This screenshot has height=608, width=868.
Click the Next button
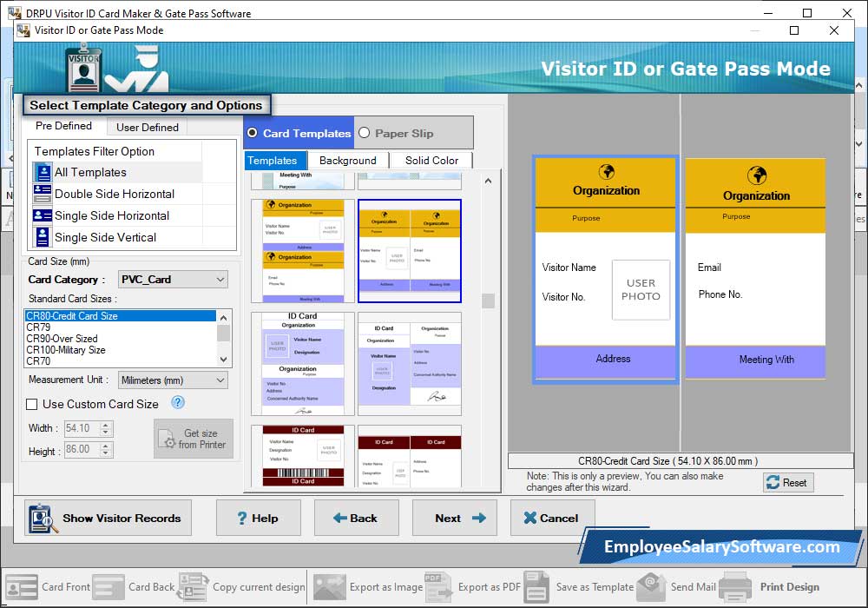pyautogui.click(x=455, y=518)
